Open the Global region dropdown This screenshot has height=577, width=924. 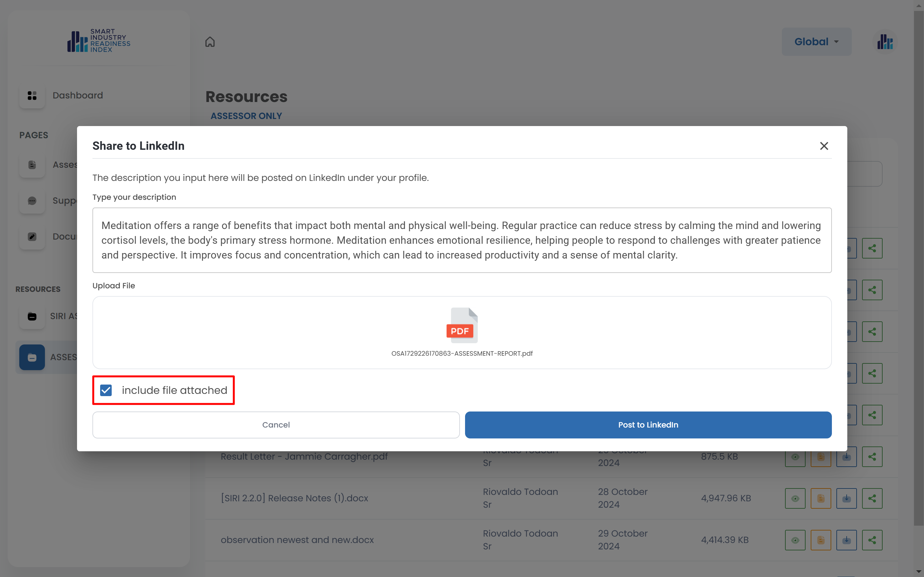coord(816,42)
